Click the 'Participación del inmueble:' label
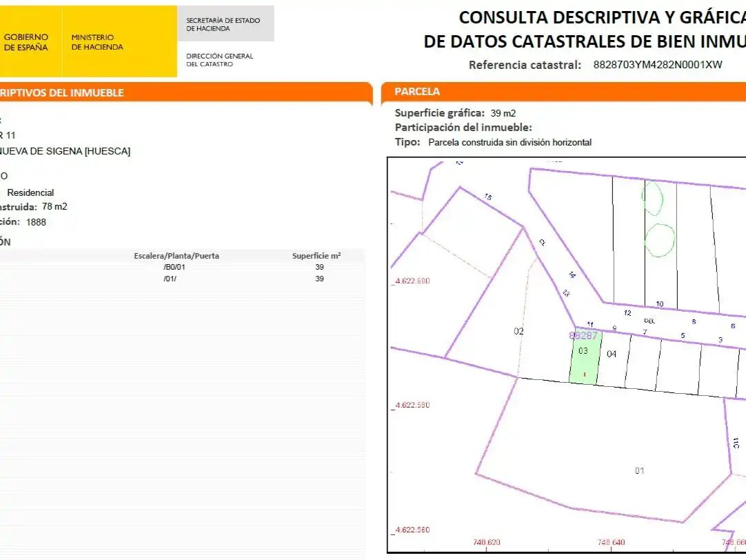The image size is (746, 560). pyautogui.click(x=463, y=128)
